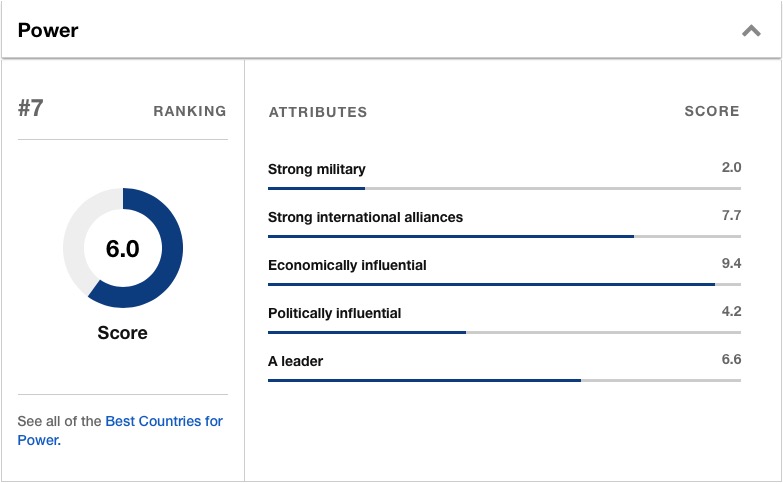
Task: Click the Politically influential score bar
Action: point(504,332)
